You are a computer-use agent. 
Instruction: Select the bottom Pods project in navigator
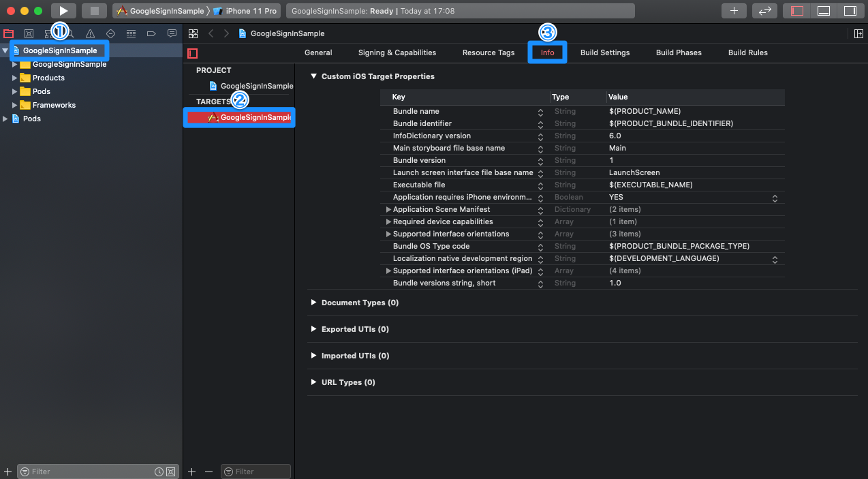[x=32, y=119]
